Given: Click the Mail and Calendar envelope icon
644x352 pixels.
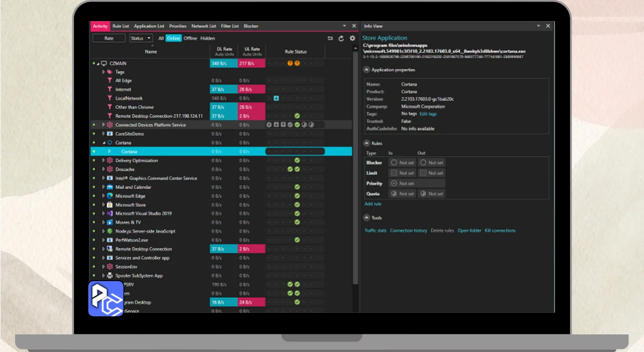Looking at the screenshot, I should click(110, 187).
